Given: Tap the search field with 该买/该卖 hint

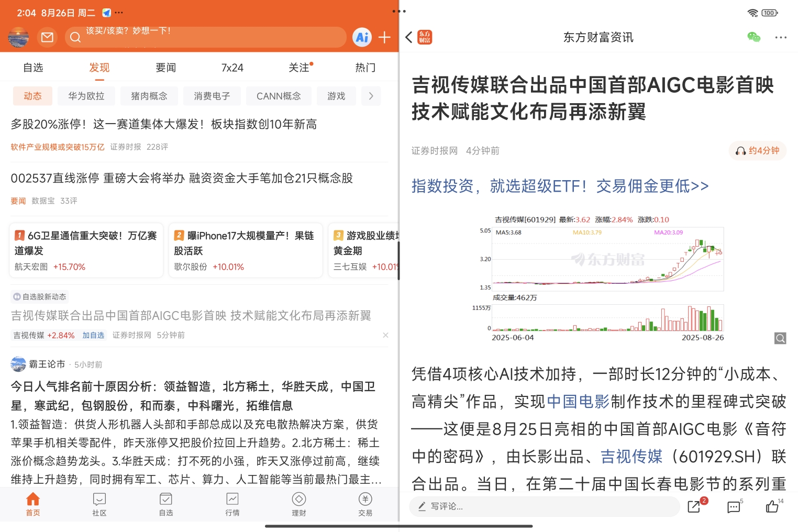Looking at the screenshot, I should click(x=206, y=37).
